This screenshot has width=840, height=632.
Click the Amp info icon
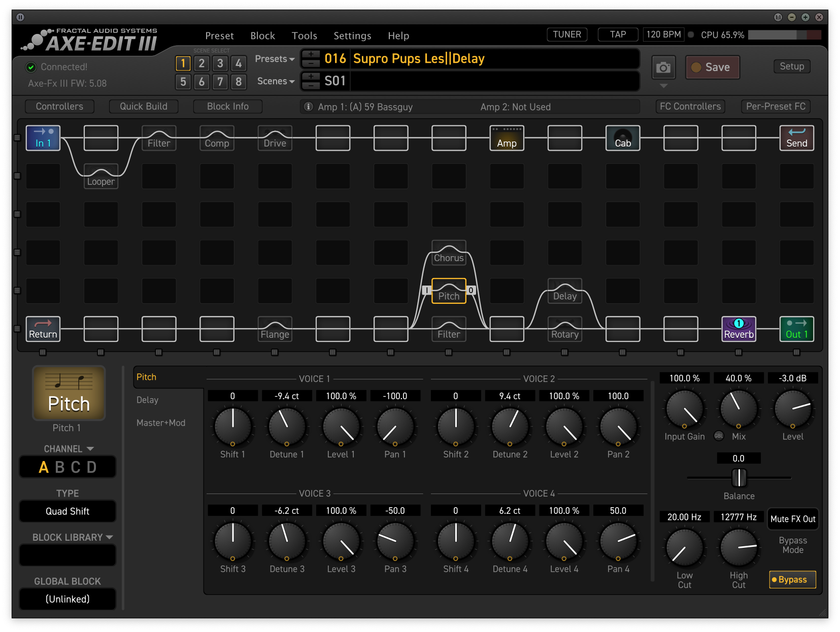[308, 107]
